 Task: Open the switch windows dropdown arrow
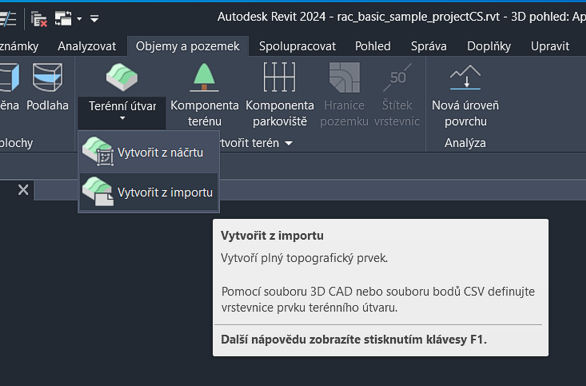click(x=79, y=18)
